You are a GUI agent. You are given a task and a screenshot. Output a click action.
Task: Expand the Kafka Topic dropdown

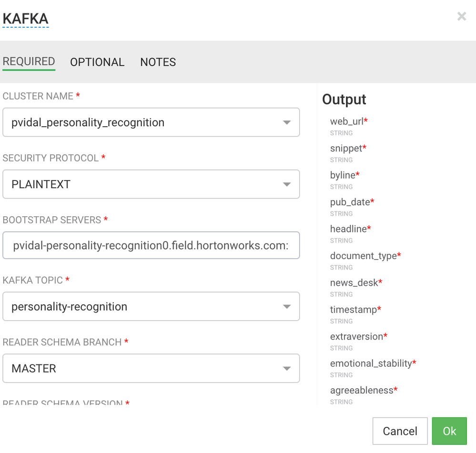click(x=151, y=306)
